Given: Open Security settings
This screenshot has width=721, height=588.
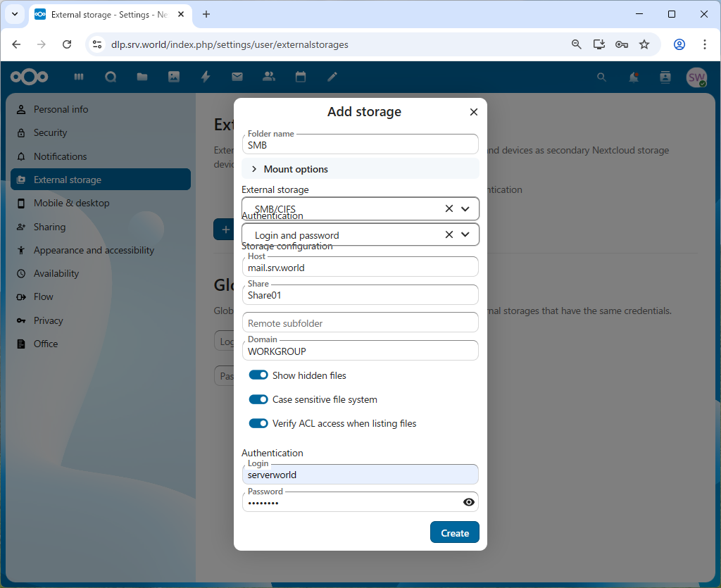Looking at the screenshot, I should click(x=101, y=133).
